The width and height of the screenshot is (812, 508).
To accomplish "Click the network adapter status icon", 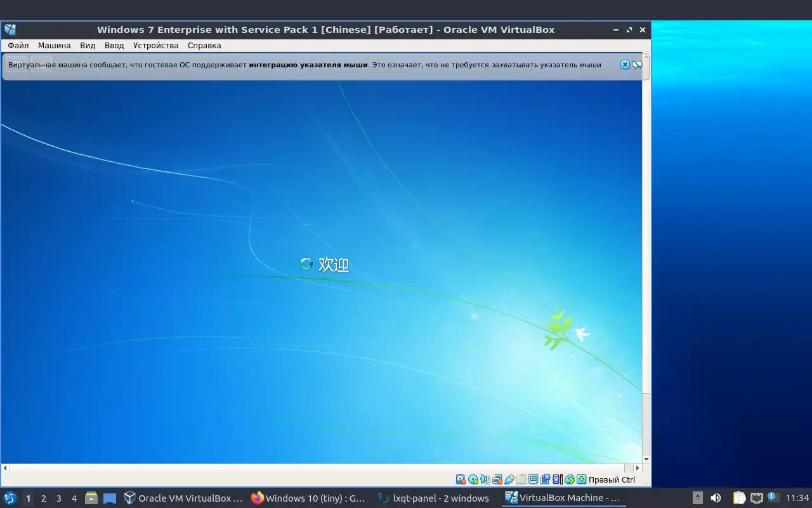I will tap(497, 479).
